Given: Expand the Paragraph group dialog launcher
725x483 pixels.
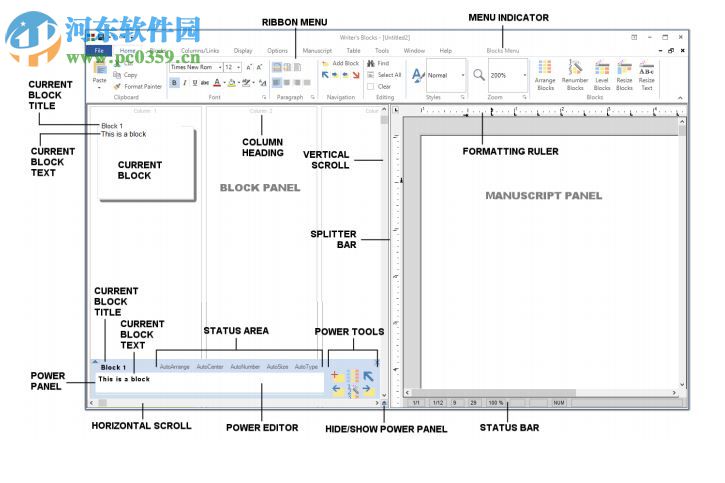Looking at the screenshot, I should (313, 98).
